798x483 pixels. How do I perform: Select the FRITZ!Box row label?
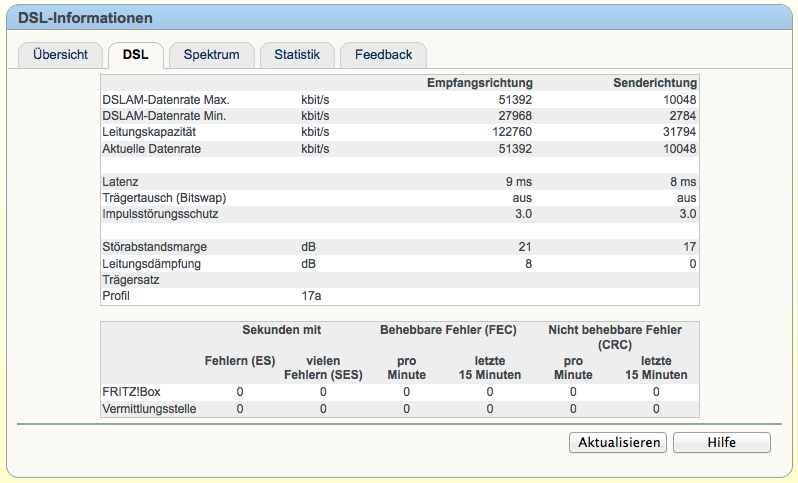[130, 393]
